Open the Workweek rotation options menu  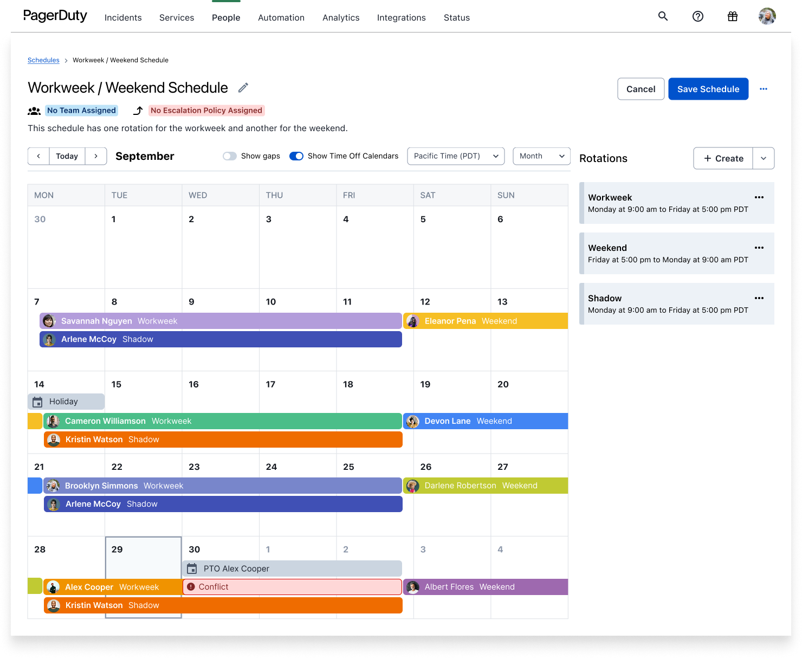[759, 197]
